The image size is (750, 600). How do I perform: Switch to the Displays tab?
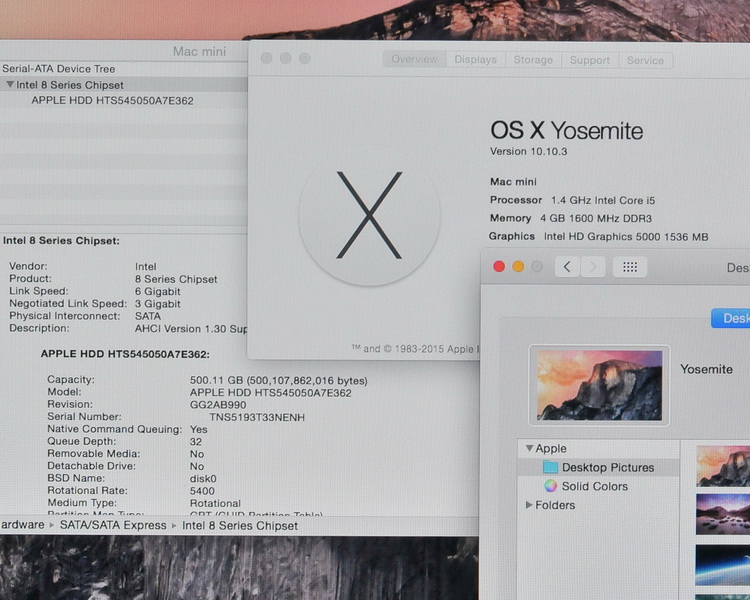tap(475, 59)
